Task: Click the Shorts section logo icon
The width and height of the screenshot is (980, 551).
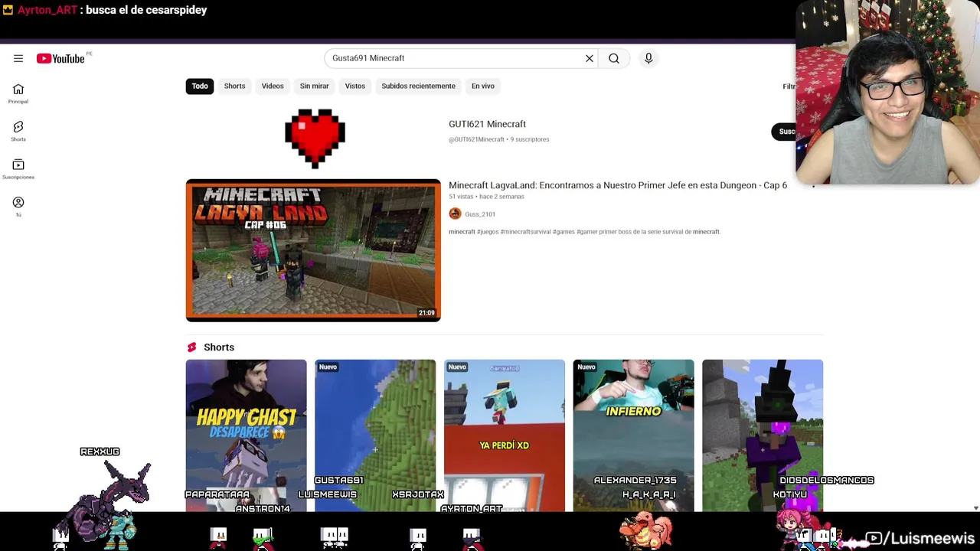Action: click(x=191, y=347)
